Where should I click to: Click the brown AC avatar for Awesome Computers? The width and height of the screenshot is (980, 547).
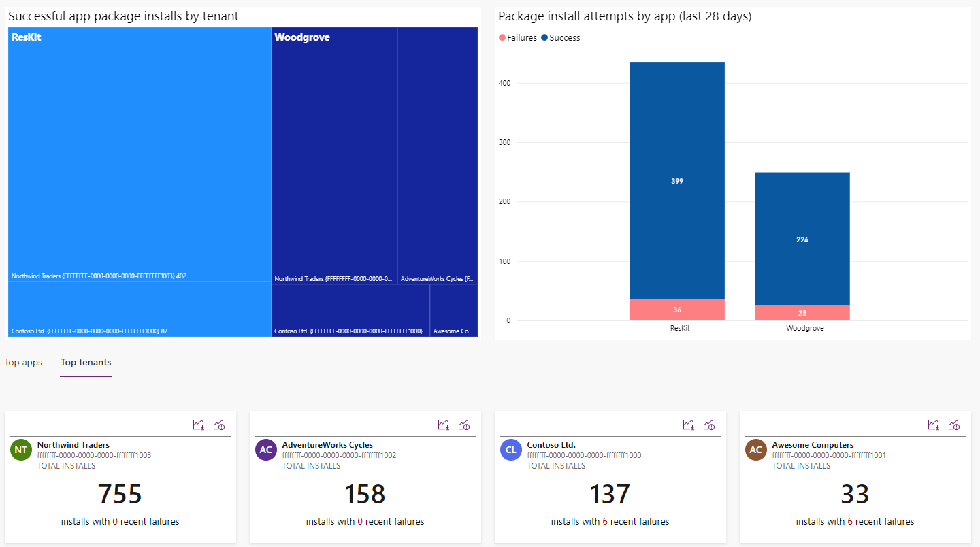point(756,450)
